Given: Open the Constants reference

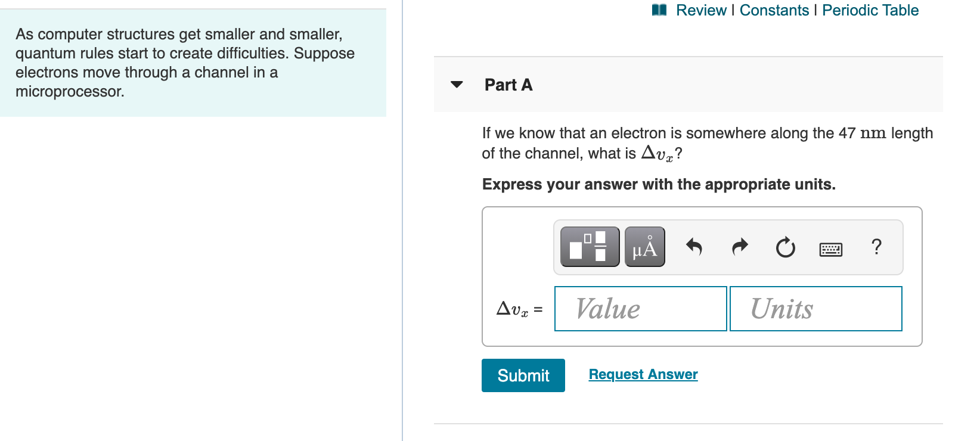Looking at the screenshot, I should coord(774,10).
